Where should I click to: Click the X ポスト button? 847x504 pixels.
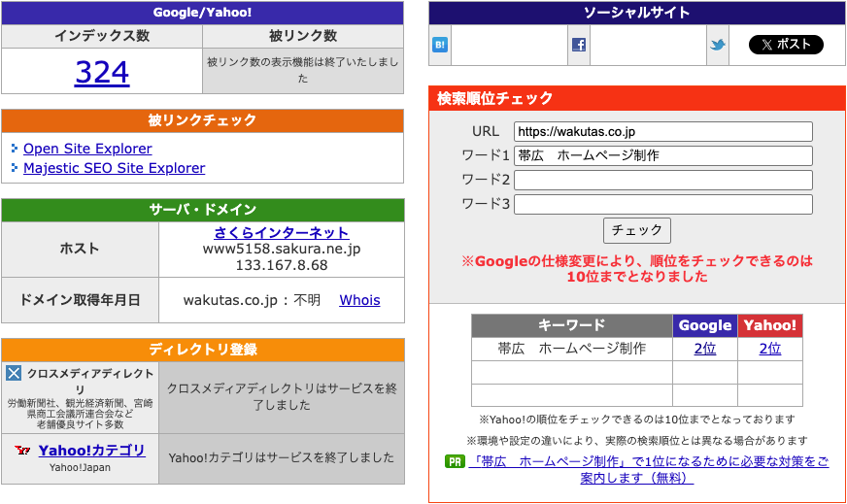point(786,45)
